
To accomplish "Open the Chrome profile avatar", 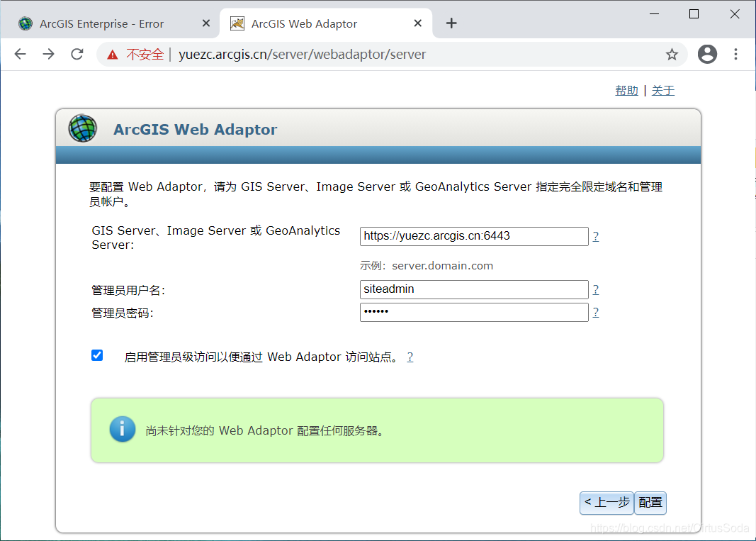I will (x=707, y=54).
